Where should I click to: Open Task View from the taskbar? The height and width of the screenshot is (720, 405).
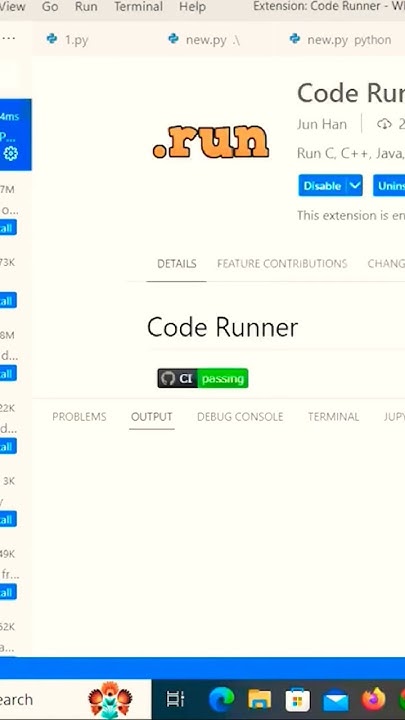pyautogui.click(x=175, y=700)
